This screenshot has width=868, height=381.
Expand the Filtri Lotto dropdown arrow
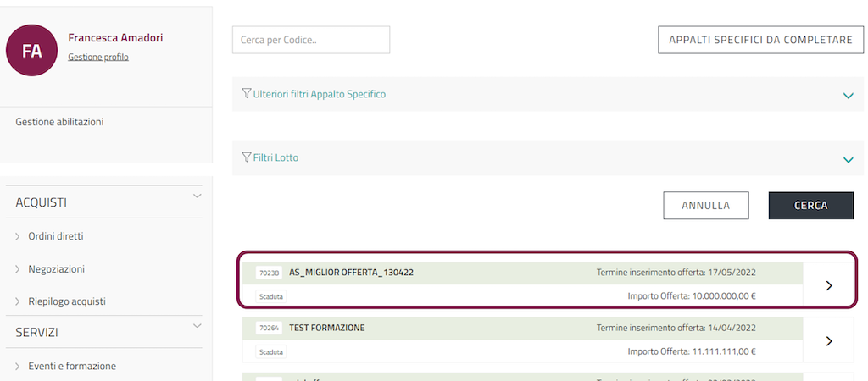pyautogui.click(x=848, y=159)
